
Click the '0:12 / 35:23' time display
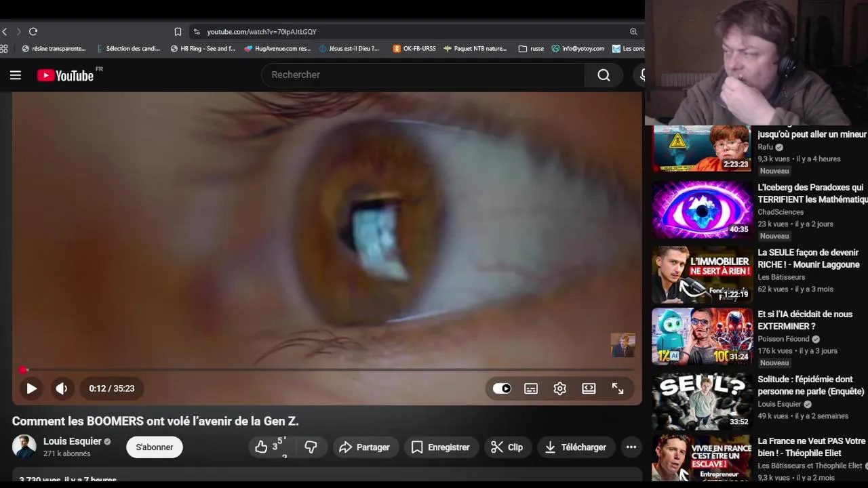click(112, 388)
